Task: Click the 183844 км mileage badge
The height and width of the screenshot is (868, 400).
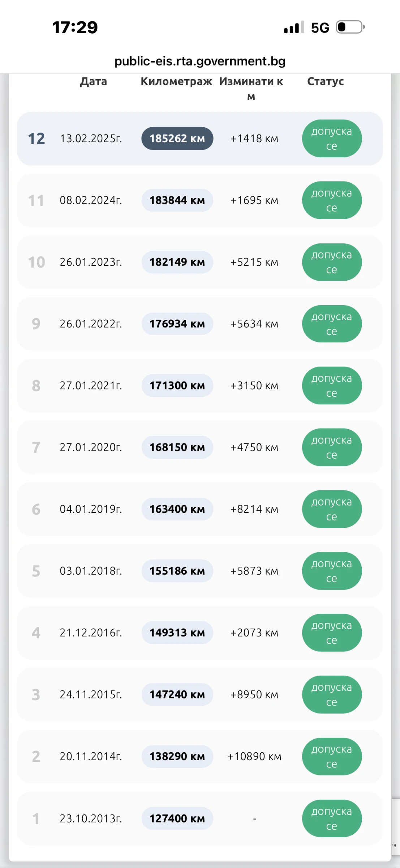Action: coord(177,200)
